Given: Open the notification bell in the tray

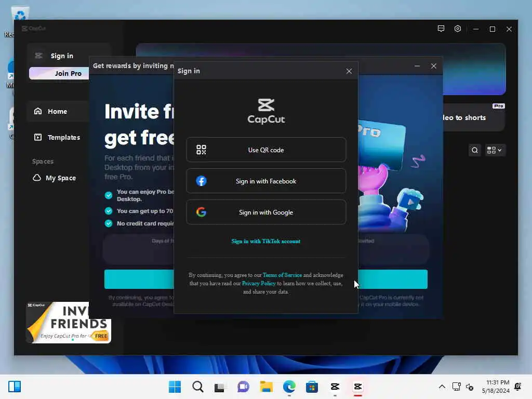Looking at the screenshot, I should click(518, 387).
